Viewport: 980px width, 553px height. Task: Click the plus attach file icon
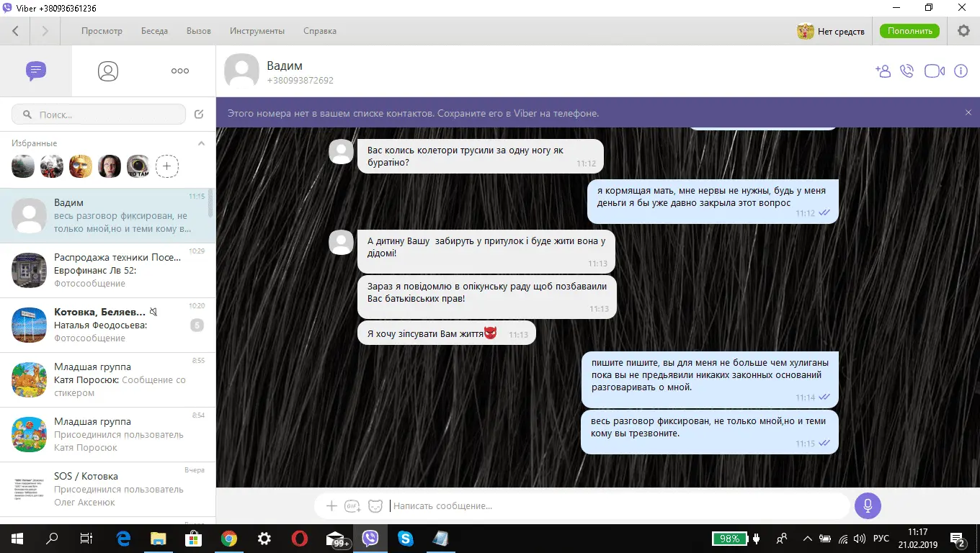coord(331,506)
